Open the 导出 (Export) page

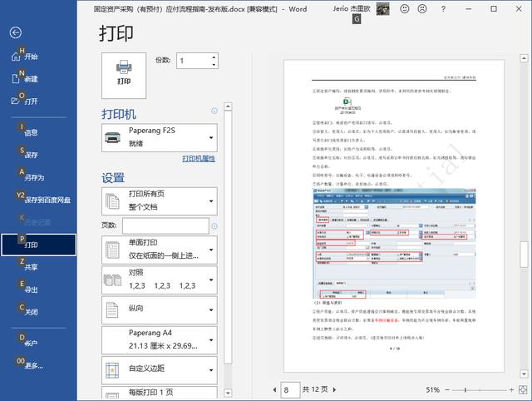point(31,290)
